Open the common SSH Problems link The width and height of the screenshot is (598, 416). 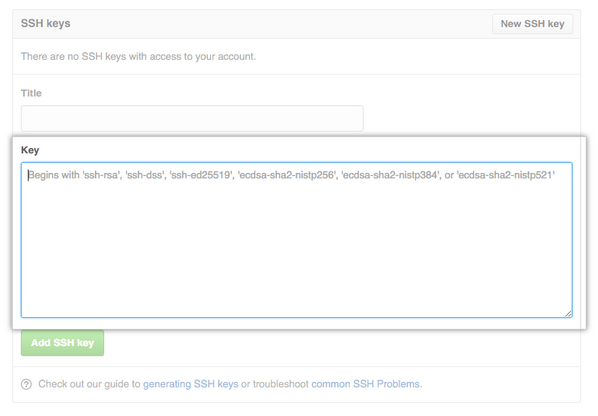click(x=366, y=384)
